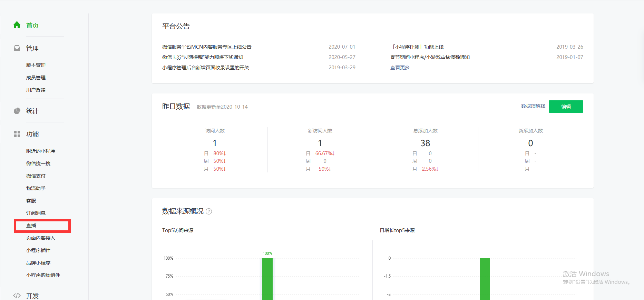Viewport: 644px width, 300px height.
Task: Click the 统计 pie chart icon
Action: [x=17, y=111]
